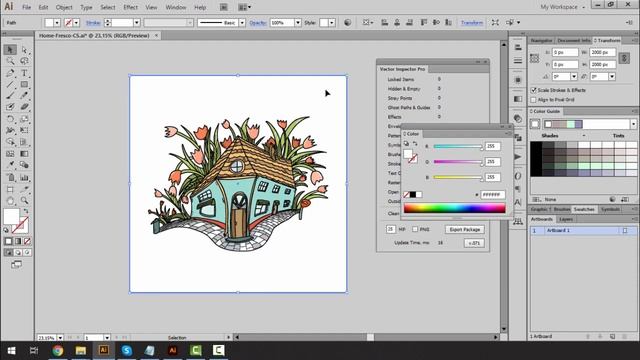Open the stroke weight dropdown
640x360 pixels.
137,23
